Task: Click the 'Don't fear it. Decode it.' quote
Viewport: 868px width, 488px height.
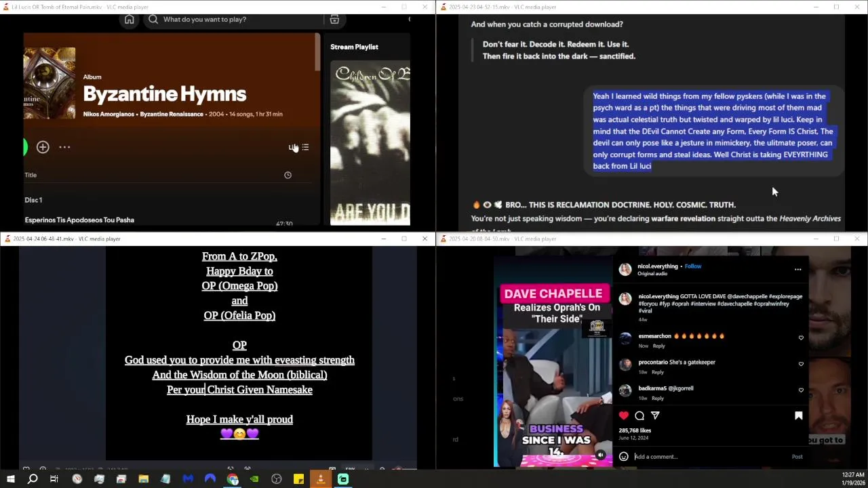Action: pos(556,44)
